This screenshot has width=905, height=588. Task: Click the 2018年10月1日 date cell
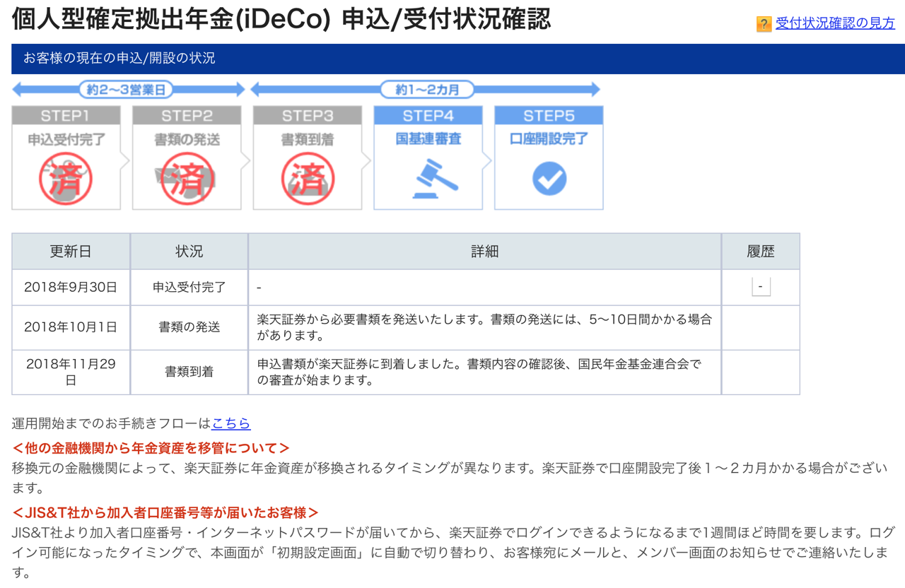(x=71, y=327)
